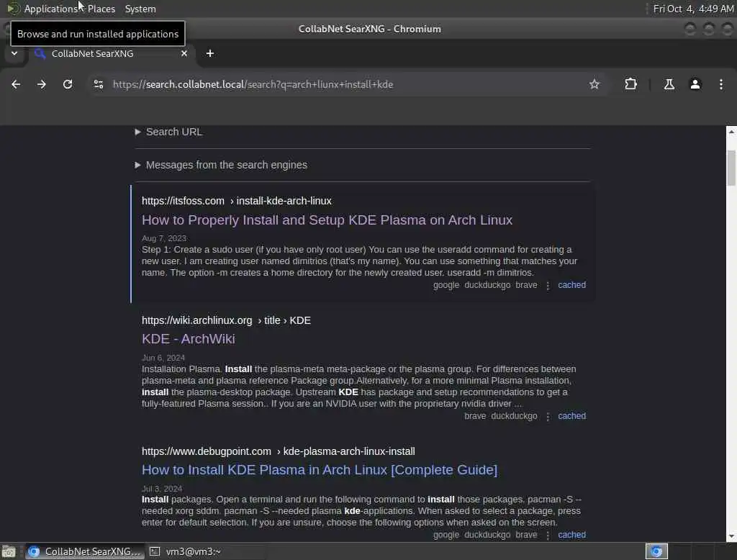
Task: Select the CollabNet SearXNG tab
Action: click(x=112, y=53)
